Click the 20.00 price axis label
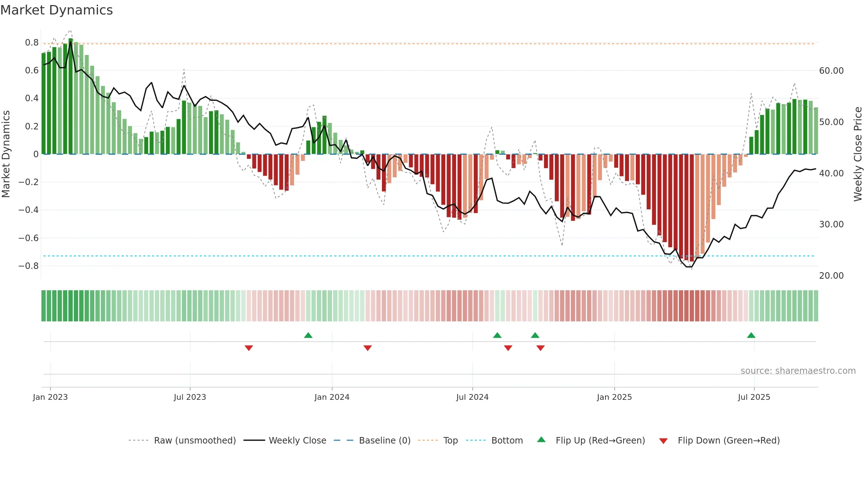The height and width of the screenshot is (488, 868). point(831,275)
